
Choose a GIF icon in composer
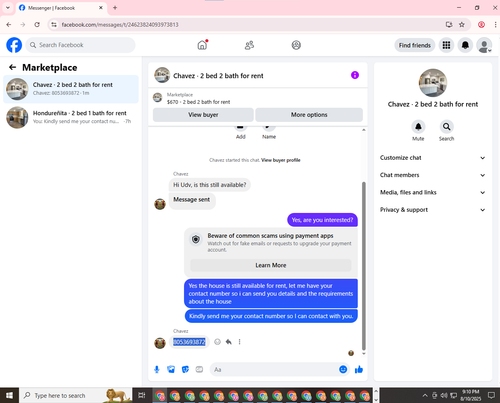[x=199, y=369]
